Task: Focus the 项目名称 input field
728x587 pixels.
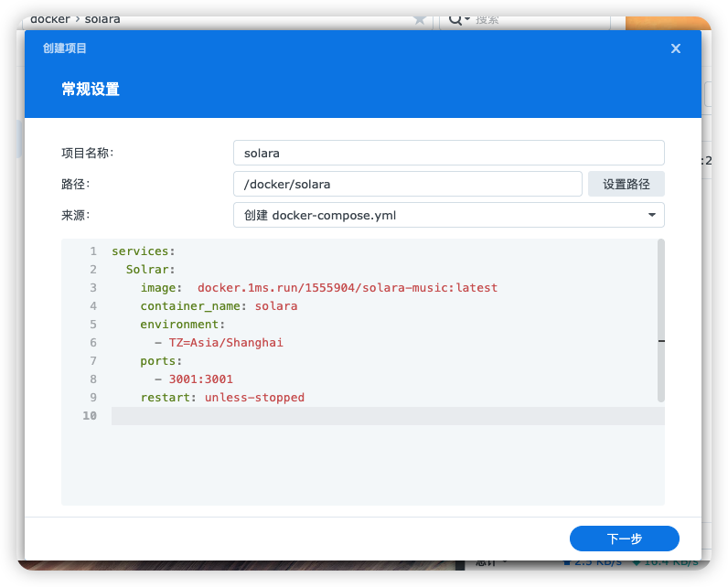Action: (x=448, y=153)
